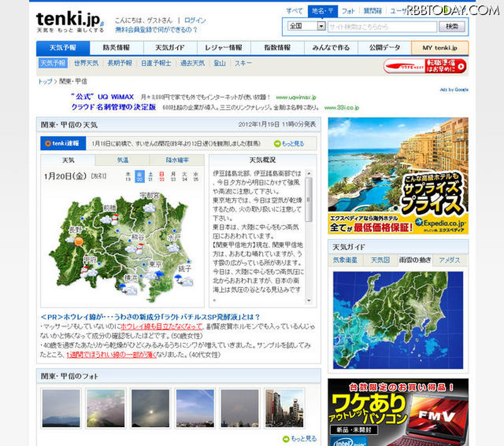Image resolution: width=504 pixels, height=446 pixels.
Task: Select Sunday 22 in the date picker
Action: 162,176
